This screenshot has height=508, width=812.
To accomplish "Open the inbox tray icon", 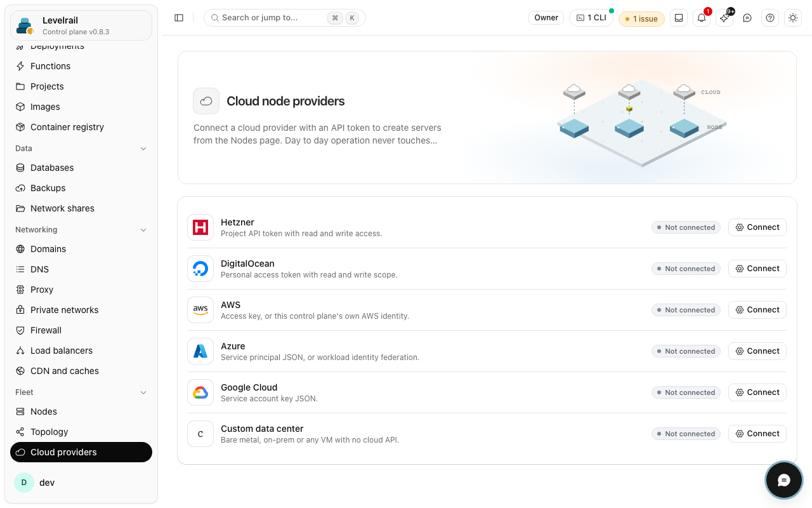I will pos(679,18).
